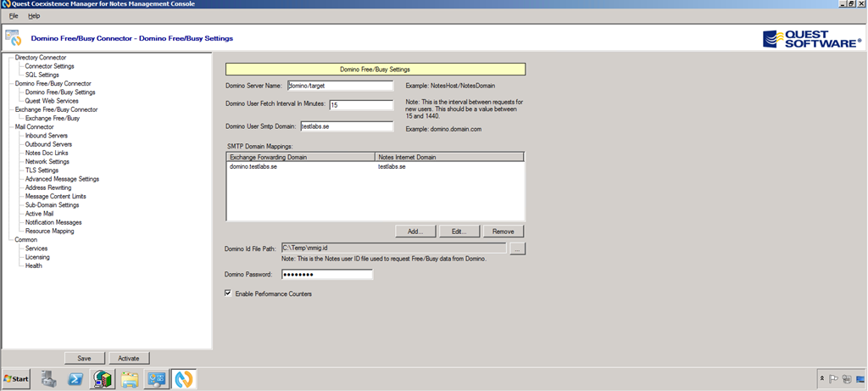Focus the Domino Server Name field
This screenshot has height=391, width=868.
coord(340,86)
